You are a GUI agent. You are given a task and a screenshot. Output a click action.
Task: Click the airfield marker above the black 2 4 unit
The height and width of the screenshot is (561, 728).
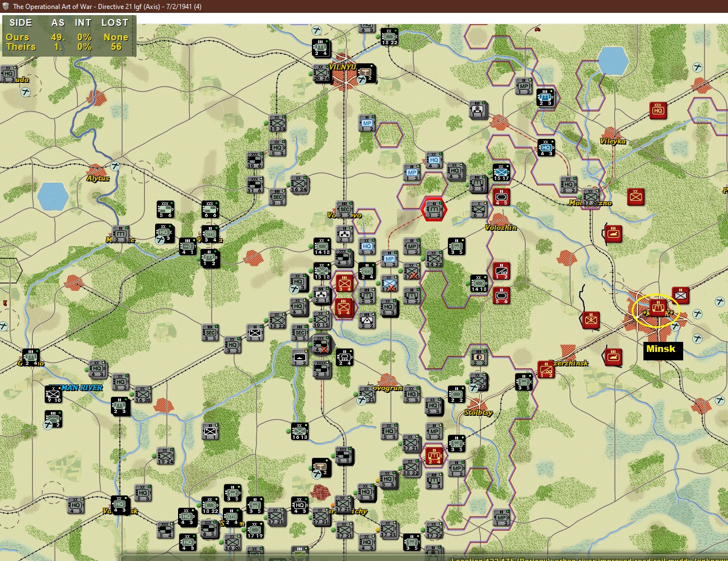coord(317,30)
